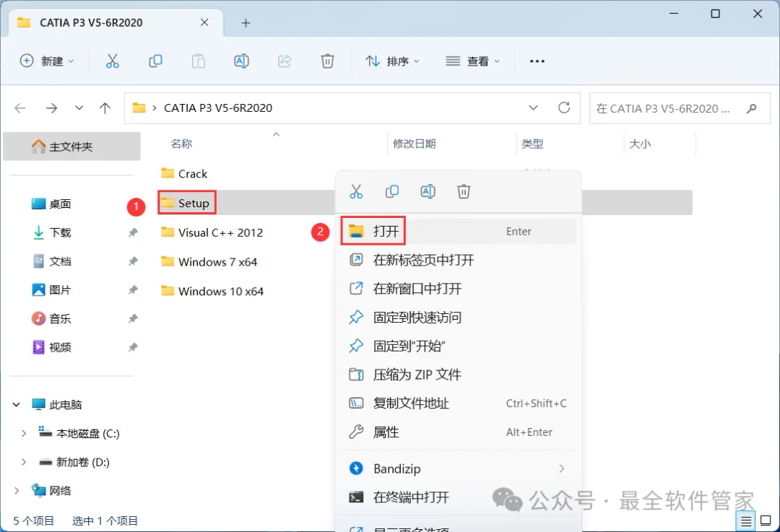Expand the 本地磁盘 (C:) tree node
Viewport: 780px width, 532px height.
pos(23,434)
